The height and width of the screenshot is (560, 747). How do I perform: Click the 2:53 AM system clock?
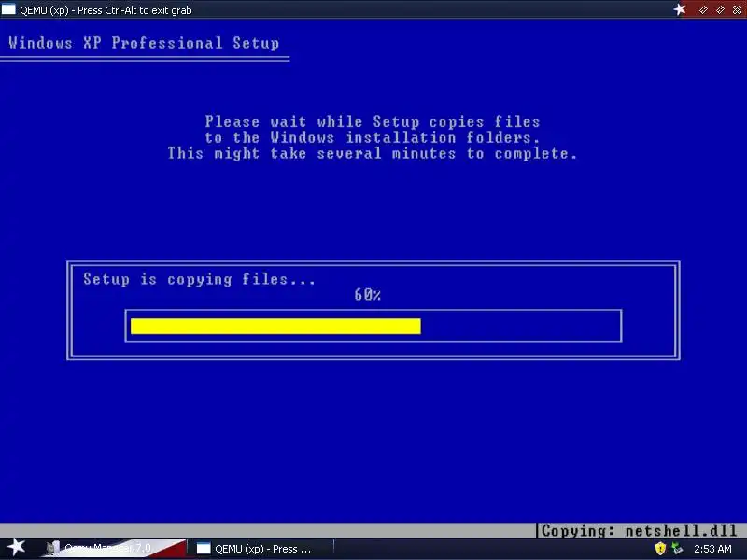(x=712, y=549)
